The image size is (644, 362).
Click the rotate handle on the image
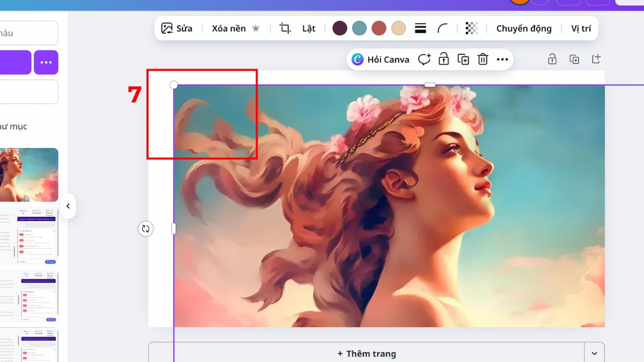tap(145, 229)
